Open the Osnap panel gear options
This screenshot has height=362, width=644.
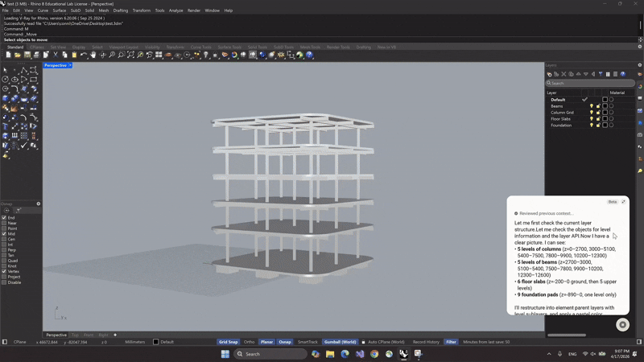click(38, 204)
